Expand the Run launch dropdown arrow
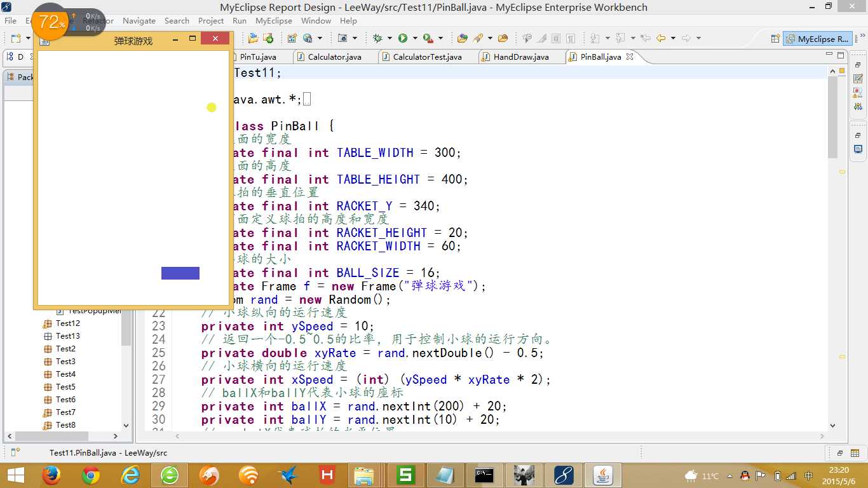This screenshot has height=488, width=868. pyautogui.click(x=414, y=39)
